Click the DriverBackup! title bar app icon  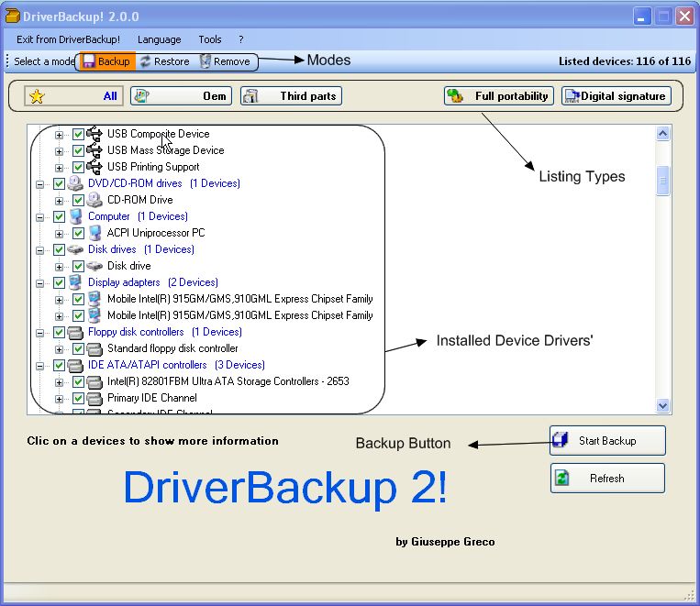(x=13, y=16)
